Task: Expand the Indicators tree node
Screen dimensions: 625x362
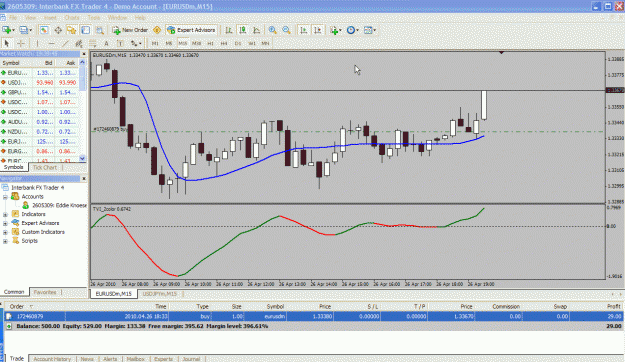Action: tap(5, 214)
